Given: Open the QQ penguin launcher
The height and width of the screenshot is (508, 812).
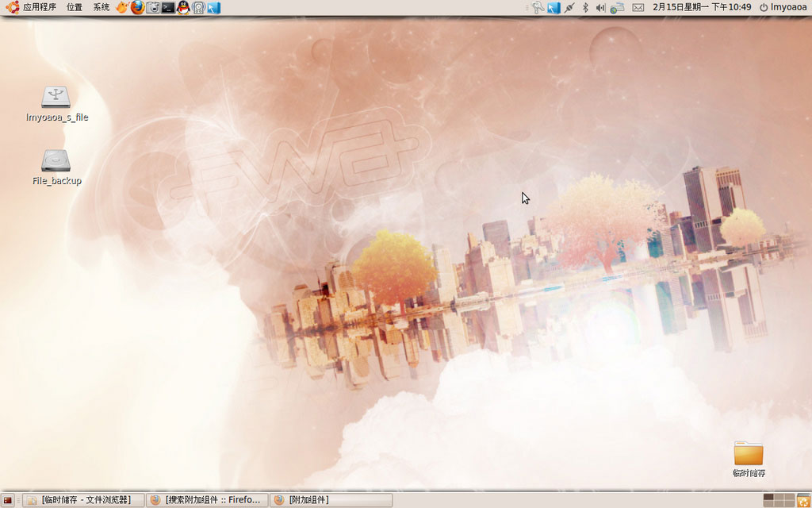Looking at the screenshot, I should tap(183, 7).
